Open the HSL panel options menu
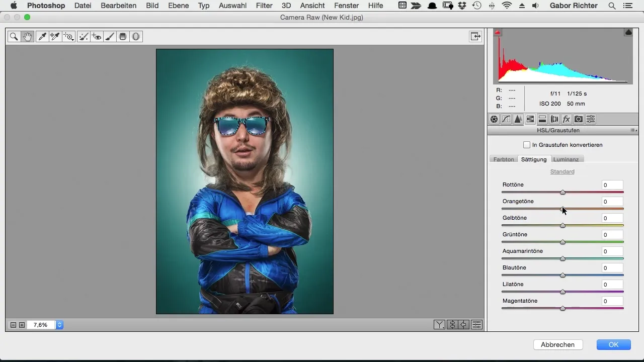 tap(634, 130)
